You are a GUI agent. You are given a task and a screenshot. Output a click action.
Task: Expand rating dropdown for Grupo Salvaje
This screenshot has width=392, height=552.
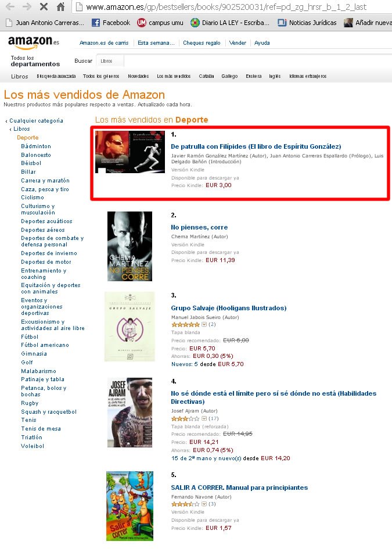[204, 324]
